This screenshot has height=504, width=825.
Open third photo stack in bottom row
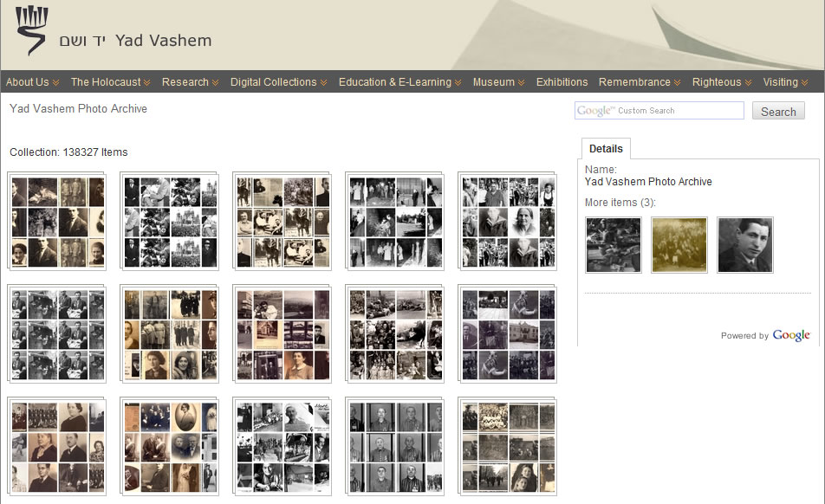point(282,447)
